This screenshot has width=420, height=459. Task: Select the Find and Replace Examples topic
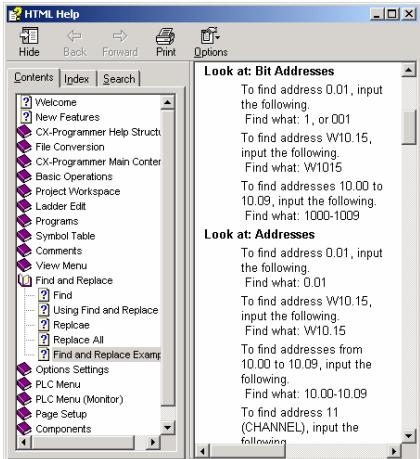coord(107,354)
